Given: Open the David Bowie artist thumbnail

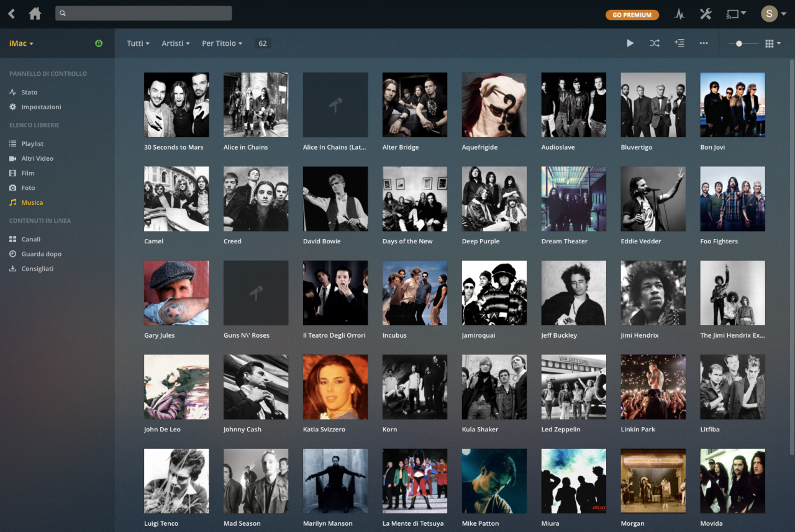Looking at the screenshot, I should click(335, 199).
